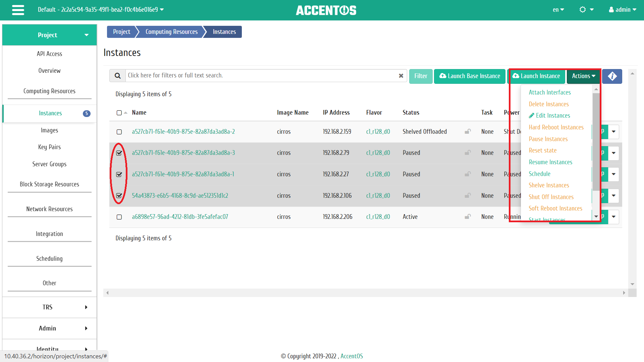Viewport: 644px width, 362px height.
Task: Toggle the Actions dropdown button
Action: pyautogui.click(x=584, y=76)
